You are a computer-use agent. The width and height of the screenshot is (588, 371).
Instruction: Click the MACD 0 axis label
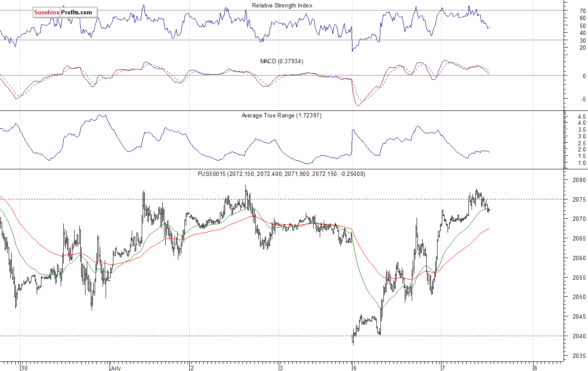584,76
